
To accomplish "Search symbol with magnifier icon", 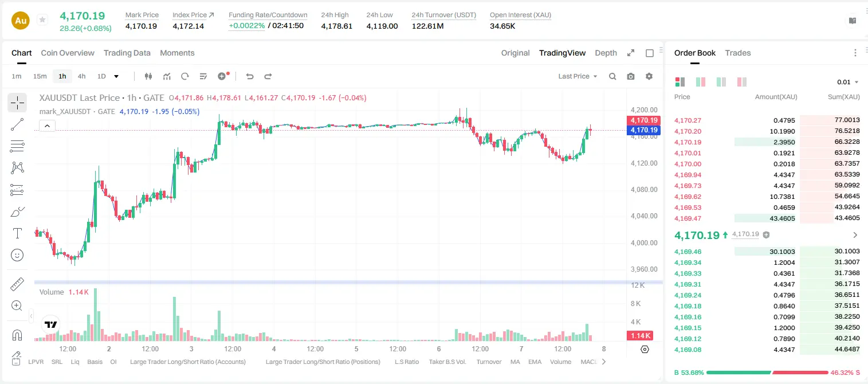I will tap(612, 76).
